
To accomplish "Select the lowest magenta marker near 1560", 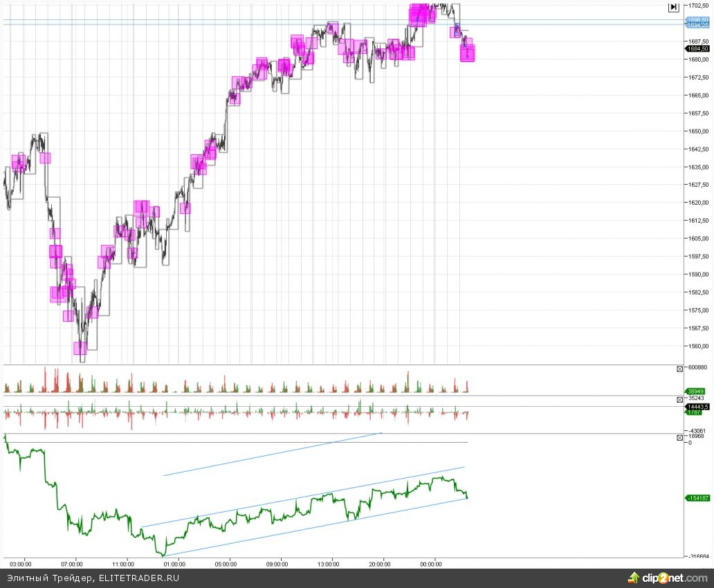I will coord(81,348).
